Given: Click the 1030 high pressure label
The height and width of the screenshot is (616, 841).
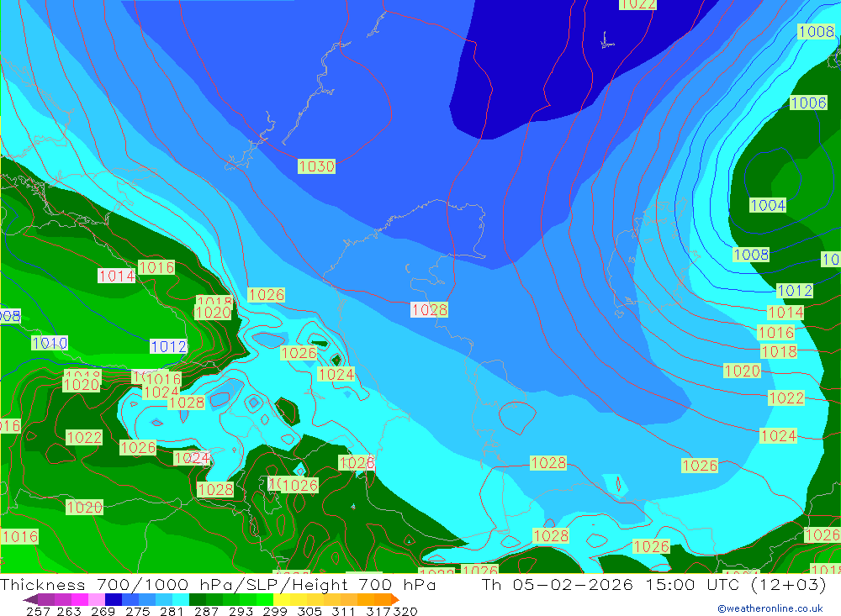Looking at the screenshot, I should pyautogui.click(x=316, y=166).
